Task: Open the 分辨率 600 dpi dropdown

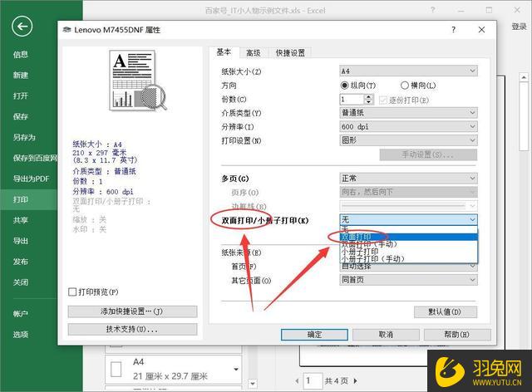Action: tap(408, 126)
